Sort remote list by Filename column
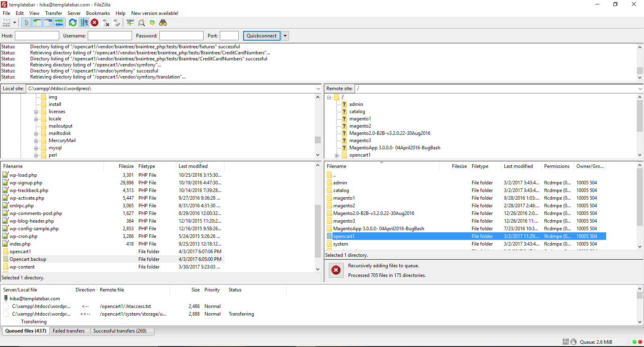This screenshot has width=644, height=347. click(x=336, y=166)
